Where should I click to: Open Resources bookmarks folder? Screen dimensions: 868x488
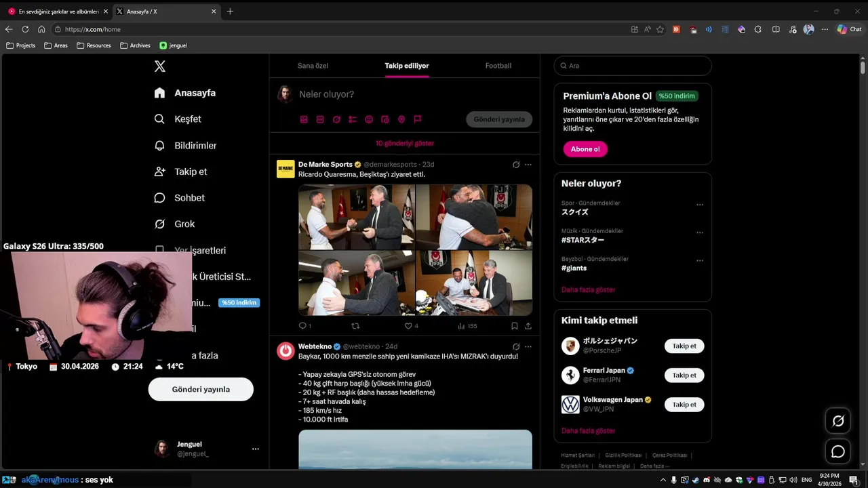click(94, 45)
